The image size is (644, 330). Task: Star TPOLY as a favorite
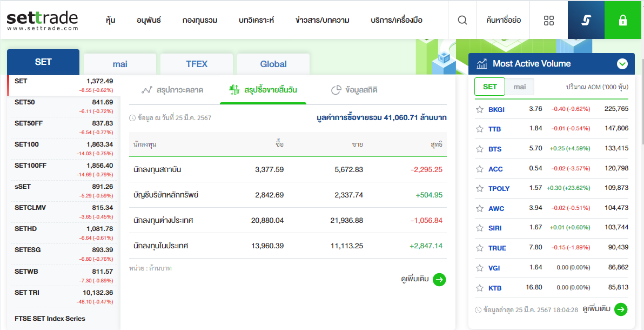pos(479,188)
